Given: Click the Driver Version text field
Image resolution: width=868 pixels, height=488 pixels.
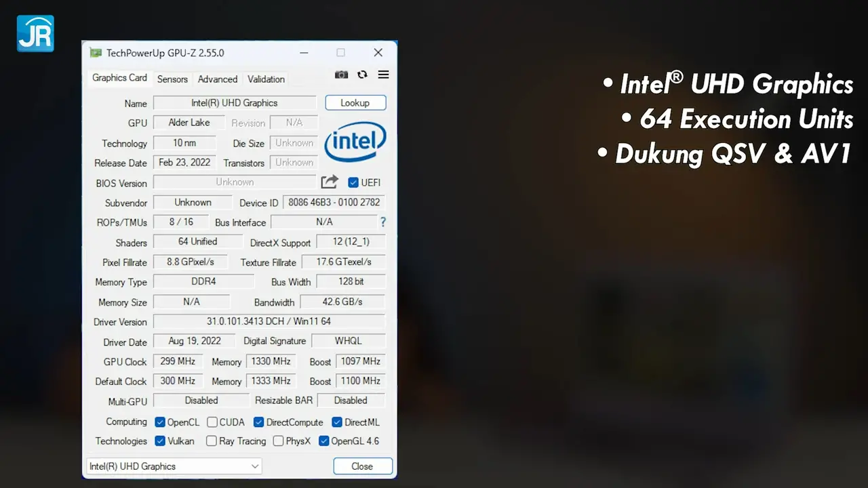Looking at the screenshot, I should click(x=269, y=321).
